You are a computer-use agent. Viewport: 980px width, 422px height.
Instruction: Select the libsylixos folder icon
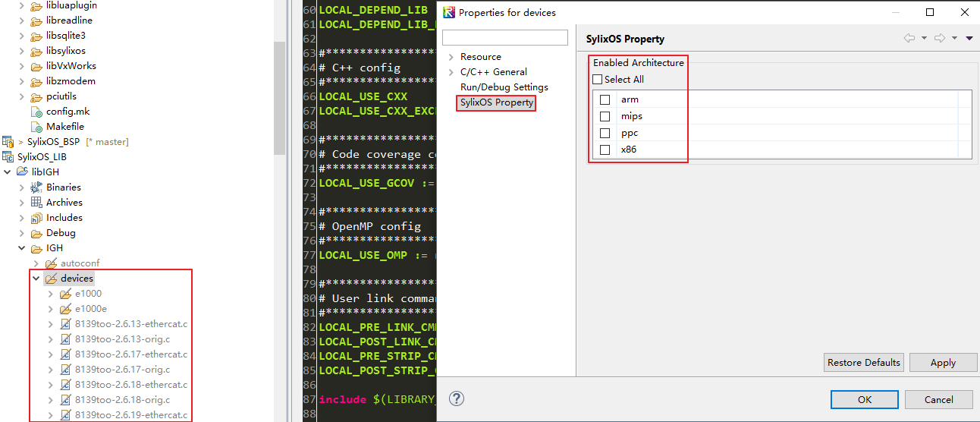tap(36, 51)
